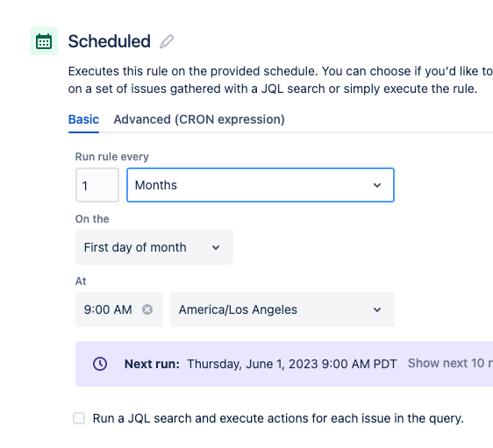Focus the interval number field showing 1
This screenshot has height=448, width=493.
point(97,185)
